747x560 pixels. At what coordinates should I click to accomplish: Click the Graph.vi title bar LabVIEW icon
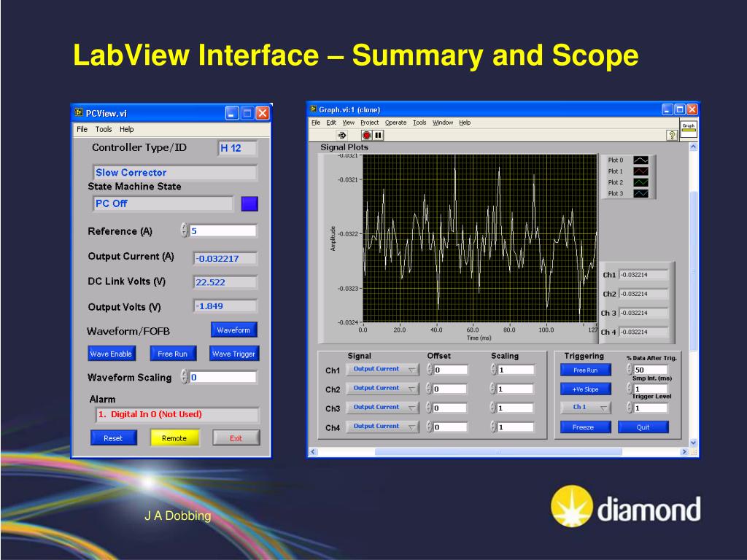coord(314,109)
